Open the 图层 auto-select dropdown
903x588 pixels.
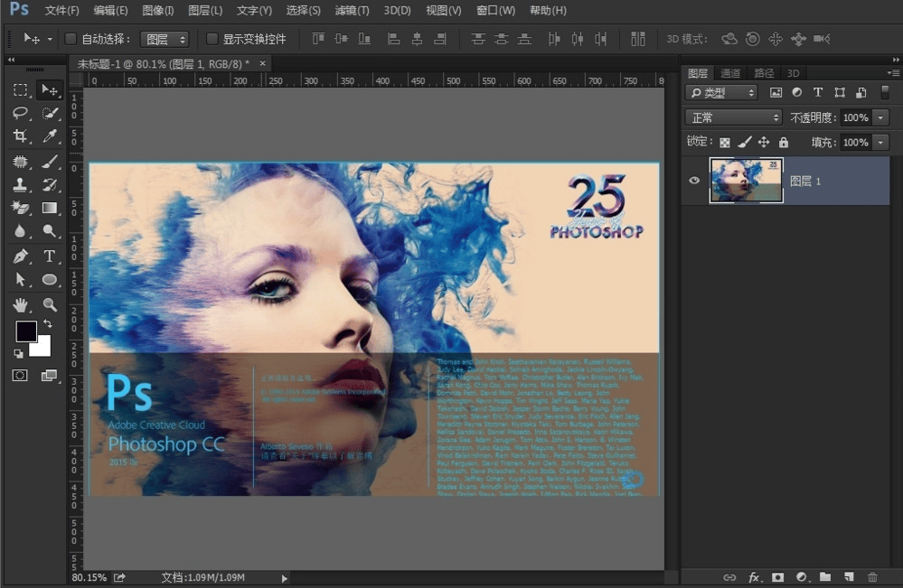(x=165, y=39)
